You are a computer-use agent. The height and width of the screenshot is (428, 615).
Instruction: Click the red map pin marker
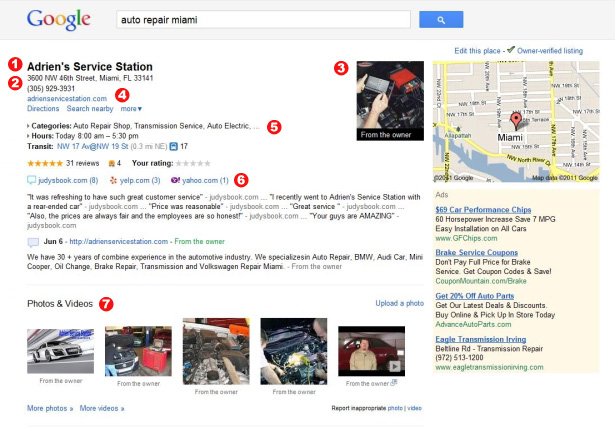[x=516, y=120]
